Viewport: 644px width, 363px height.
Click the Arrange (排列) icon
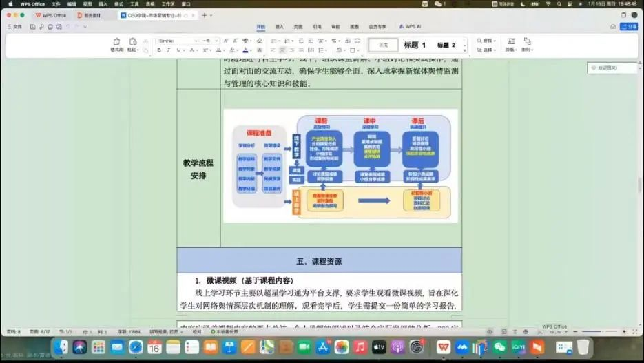[x=528, y=41]
